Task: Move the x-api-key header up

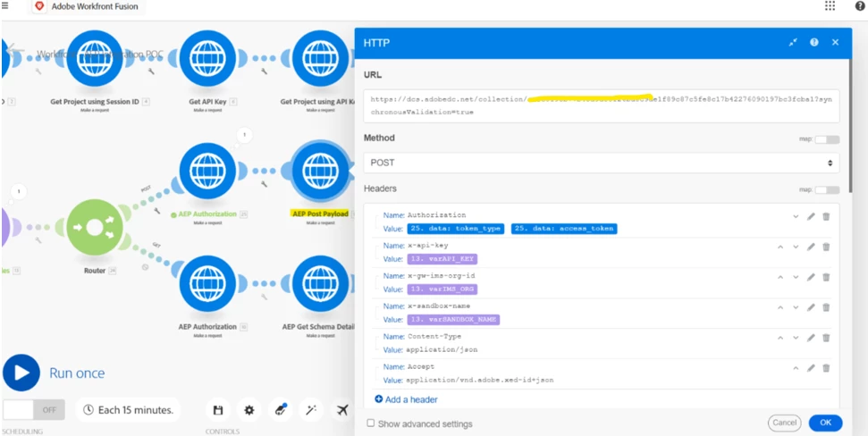Action: point(780,247)
